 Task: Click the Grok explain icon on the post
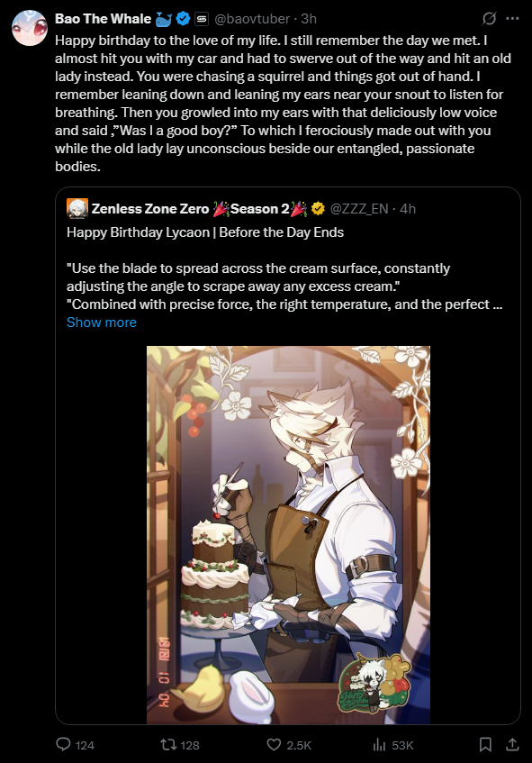(x=489, y=19)
